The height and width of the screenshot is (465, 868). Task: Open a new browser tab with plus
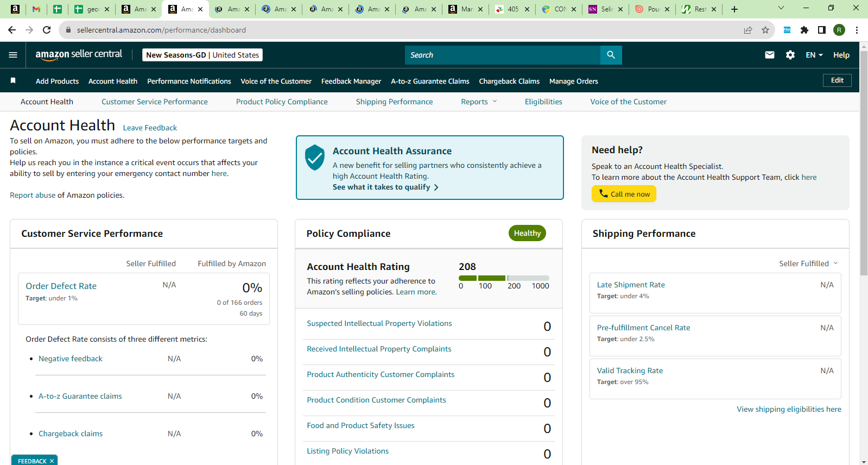[x=734, y=9]
